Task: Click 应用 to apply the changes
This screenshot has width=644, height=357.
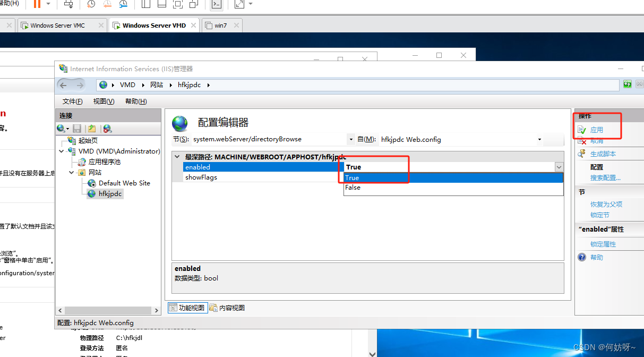Action: [597, 130]
